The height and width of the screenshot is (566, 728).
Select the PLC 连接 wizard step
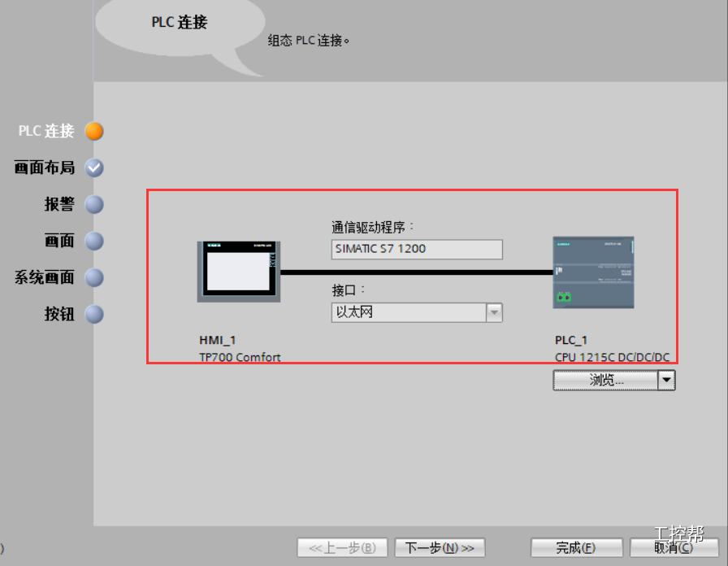point(46,131)
